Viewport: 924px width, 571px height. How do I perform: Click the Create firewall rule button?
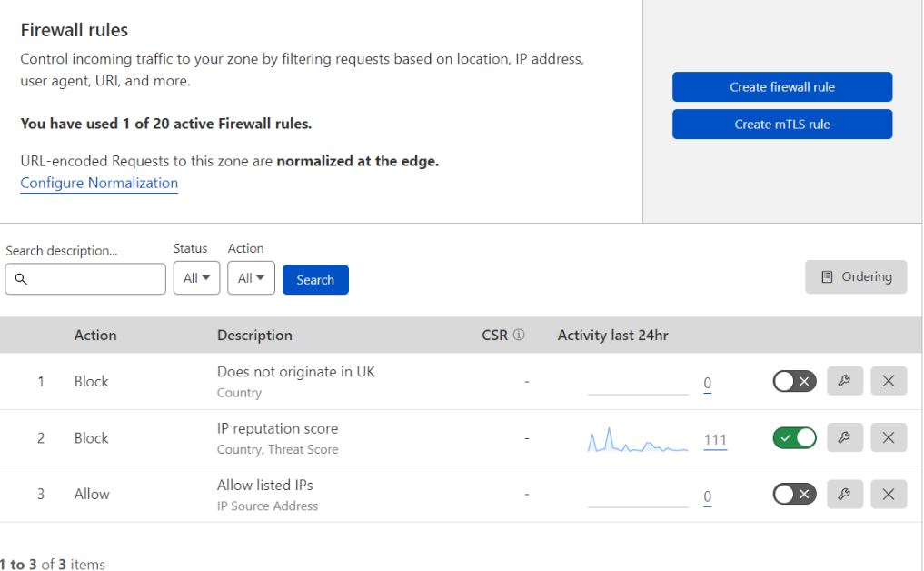pyautogui.click(x=782, y=86)
